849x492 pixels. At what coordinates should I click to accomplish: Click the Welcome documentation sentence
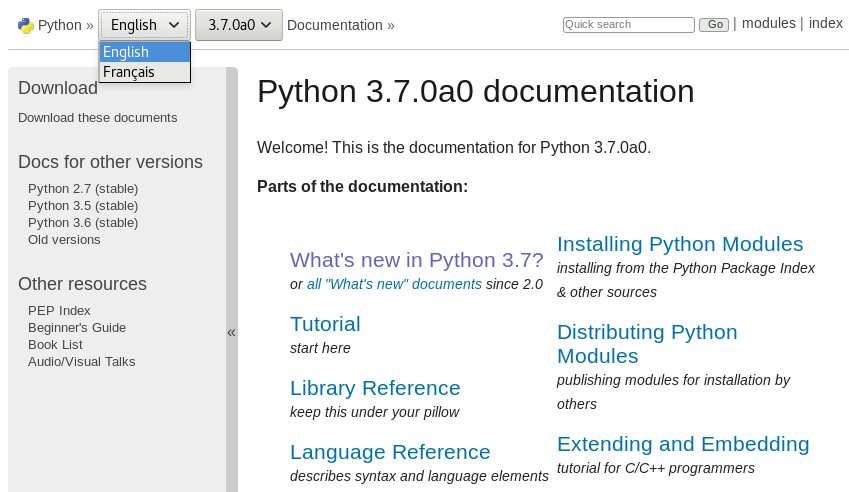click(x=454, y=147)
